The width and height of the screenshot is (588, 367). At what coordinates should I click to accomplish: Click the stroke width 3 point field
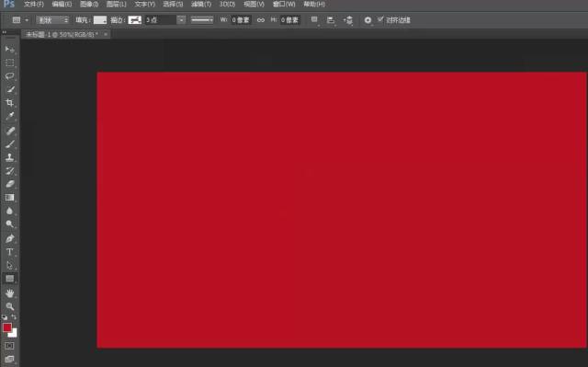(x=161, y=20)
